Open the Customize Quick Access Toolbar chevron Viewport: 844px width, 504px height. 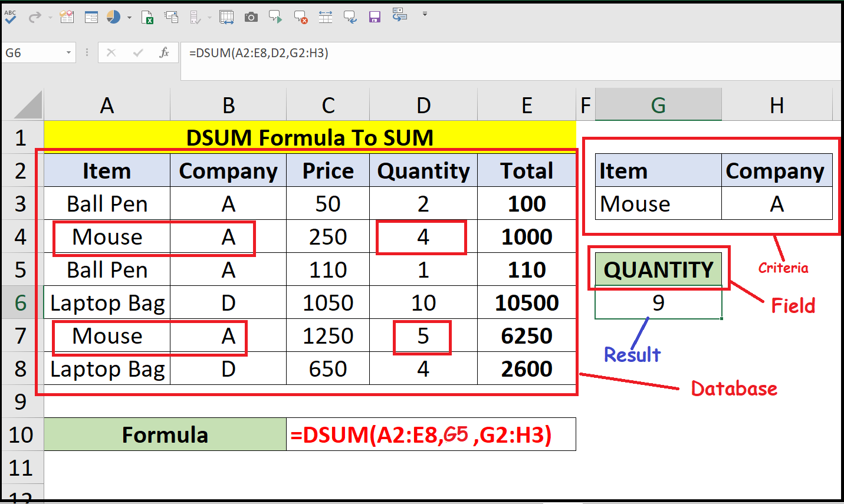click(425, 13)
